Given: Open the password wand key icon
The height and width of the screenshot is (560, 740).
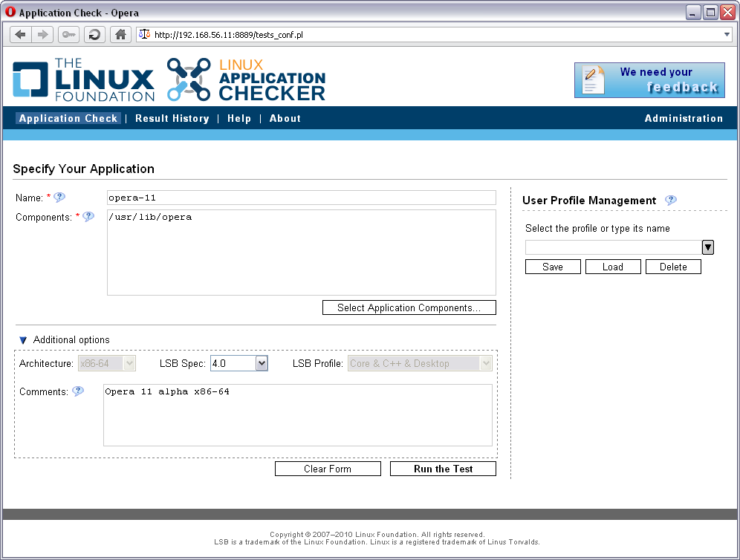Looking at the screenshot, I should (69, 34).
